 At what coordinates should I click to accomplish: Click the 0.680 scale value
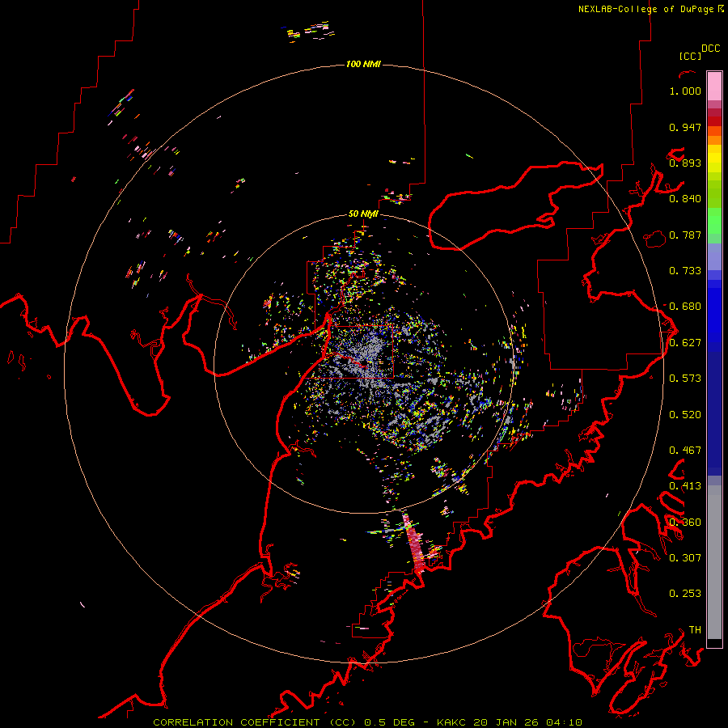685,307
